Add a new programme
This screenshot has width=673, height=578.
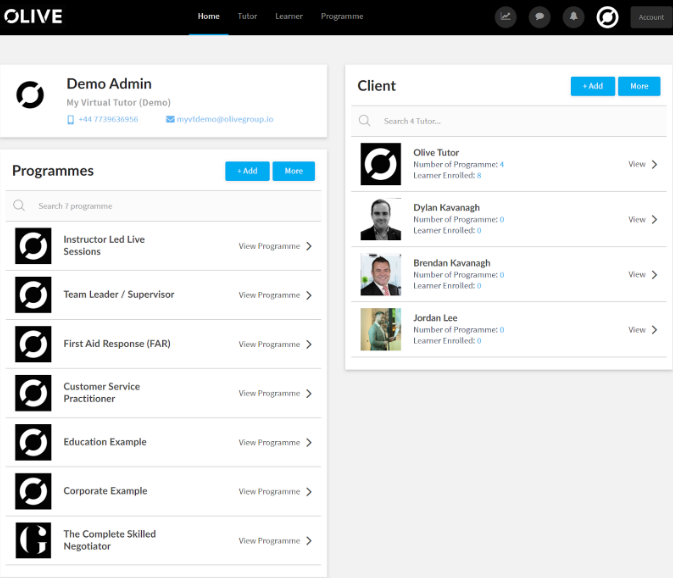point(247,171)
